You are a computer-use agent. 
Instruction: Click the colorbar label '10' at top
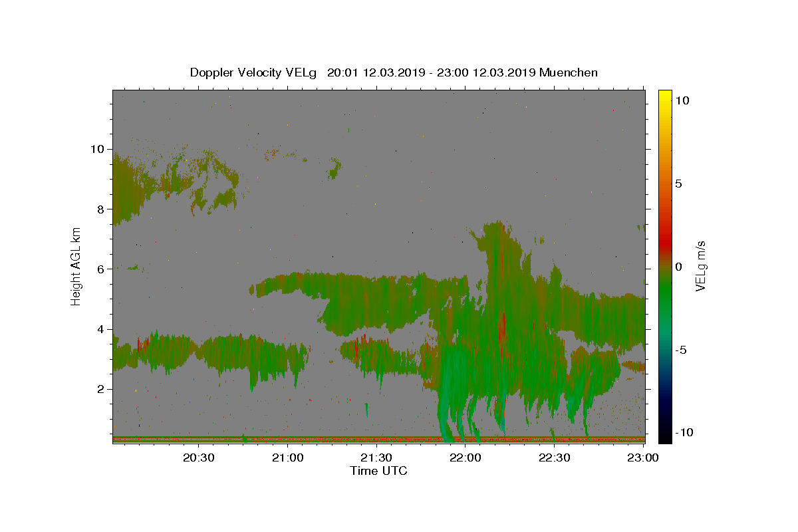pos(682,100)
